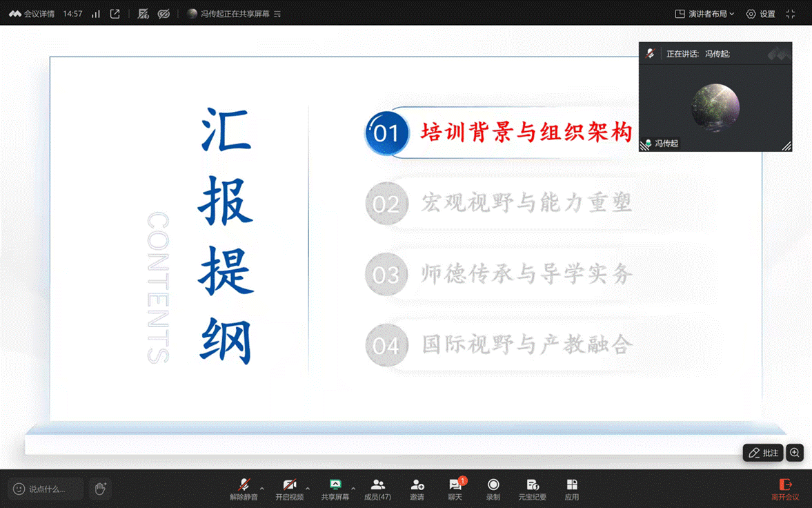Click 共享屏幕 share screen button
This screenshot has width=812, height=508.
tap(335, 489)
